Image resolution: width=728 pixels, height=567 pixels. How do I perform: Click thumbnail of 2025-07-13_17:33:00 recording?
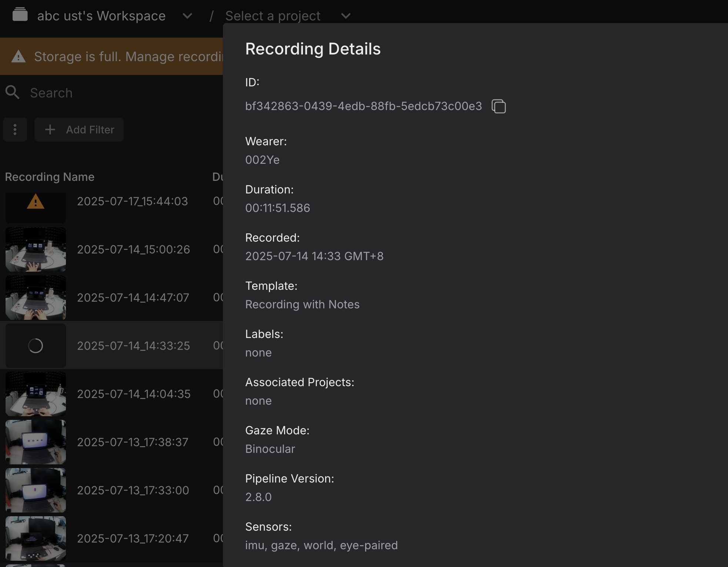[36, 490]
